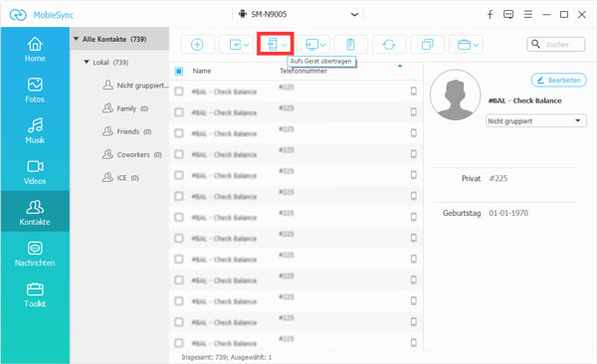Viewport: 597px width, 364px height.
Task: Open the Nicht gruppiert group dropdown
Action: click(x=536, y=121)
